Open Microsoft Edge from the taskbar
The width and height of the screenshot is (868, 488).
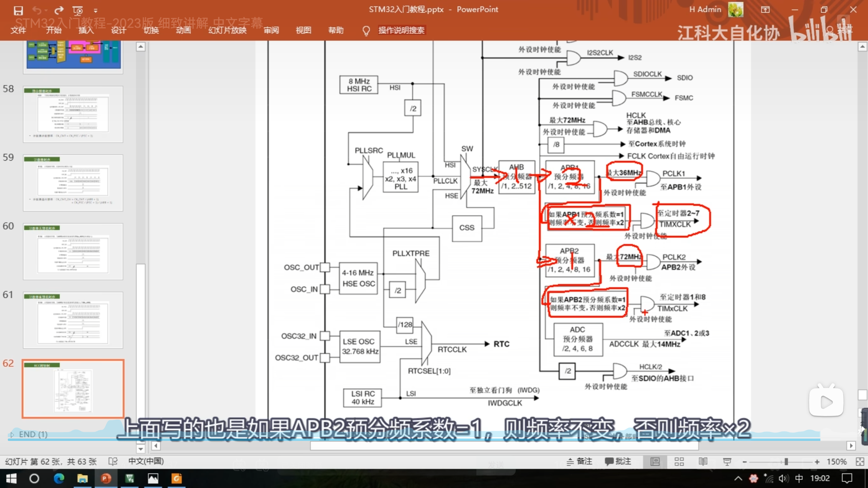click(59, 479)
